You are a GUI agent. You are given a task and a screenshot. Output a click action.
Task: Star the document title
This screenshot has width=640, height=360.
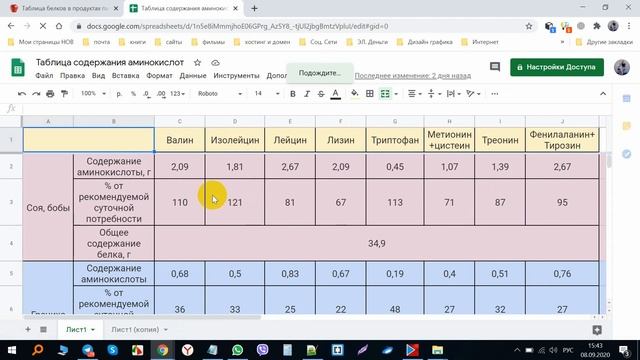(198, 63)
